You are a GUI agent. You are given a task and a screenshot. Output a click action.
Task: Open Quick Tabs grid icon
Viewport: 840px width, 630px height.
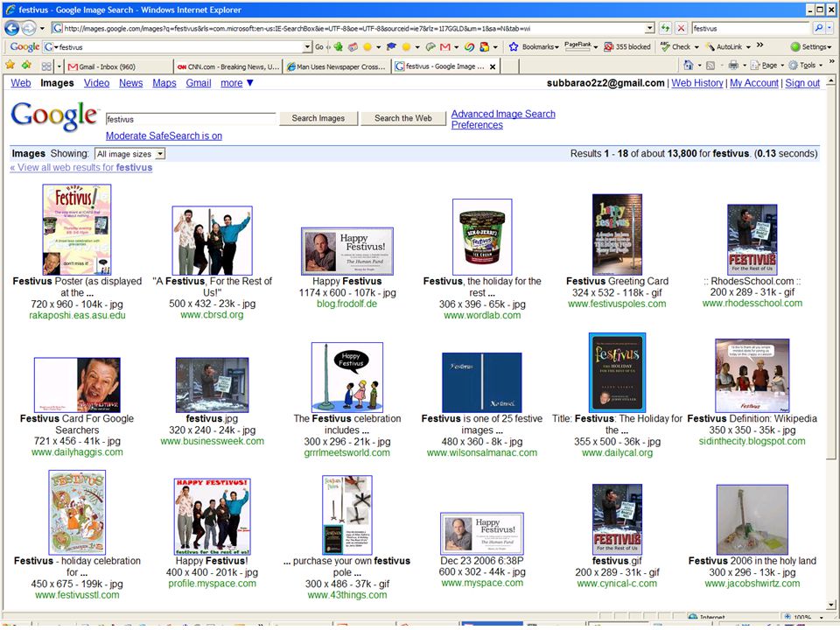tap(46, 66)
